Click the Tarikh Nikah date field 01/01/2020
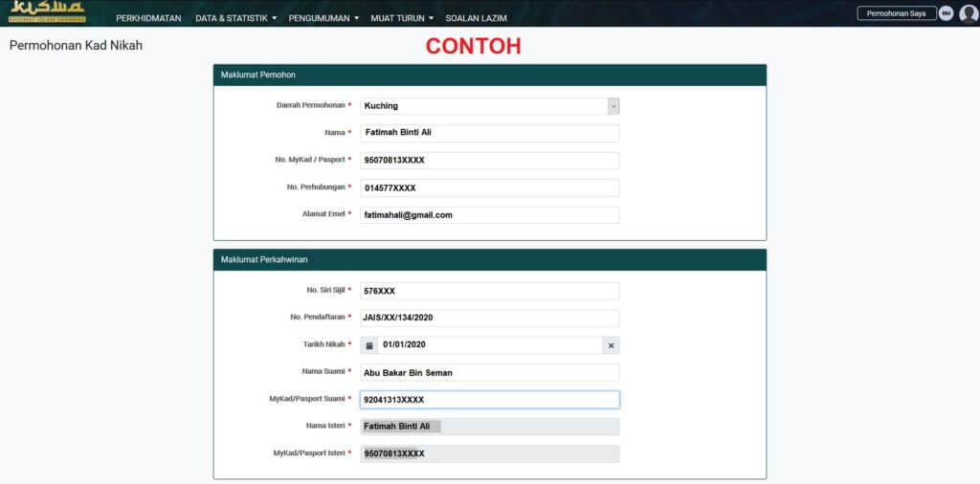The image size is (980, 484). pos(490,345)
